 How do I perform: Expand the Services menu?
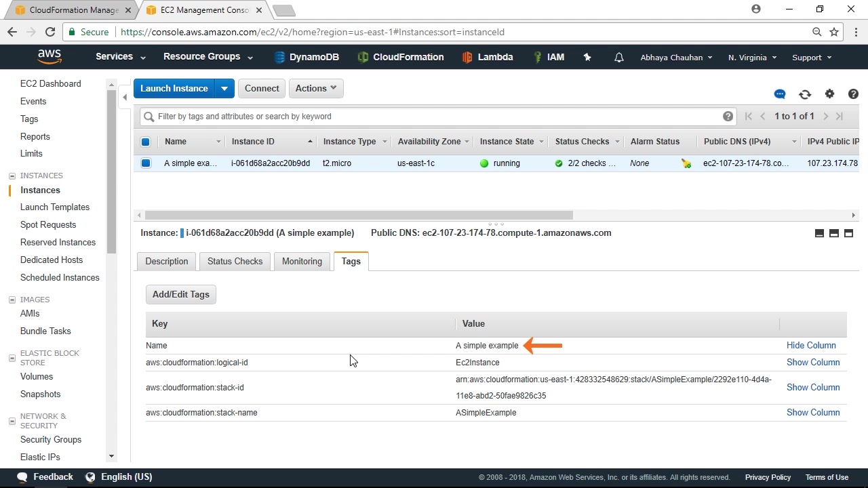[121, 57]
